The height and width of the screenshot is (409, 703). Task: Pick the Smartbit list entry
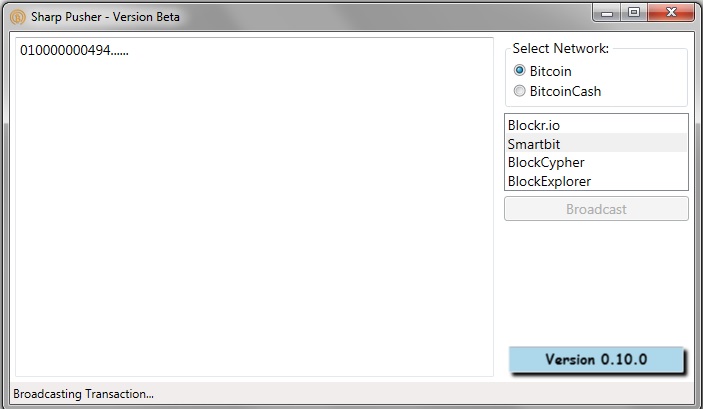point(596,143)
